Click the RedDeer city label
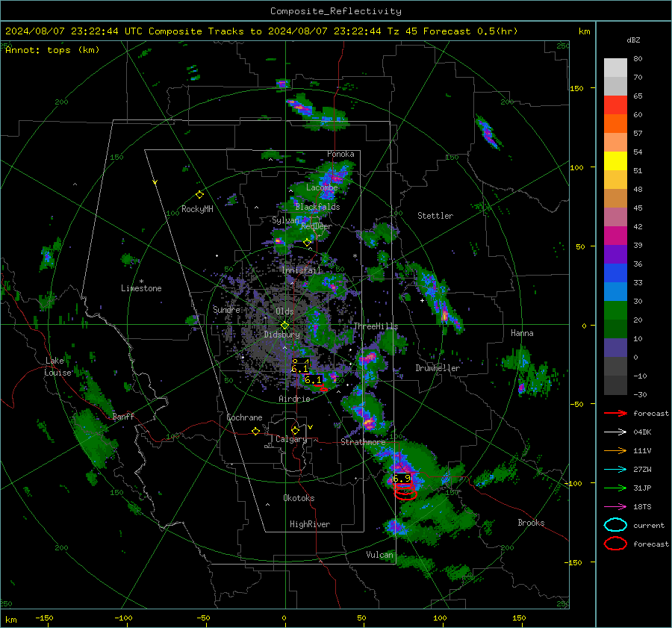This screenshot has width=672, height=628. tap(317, 226)
